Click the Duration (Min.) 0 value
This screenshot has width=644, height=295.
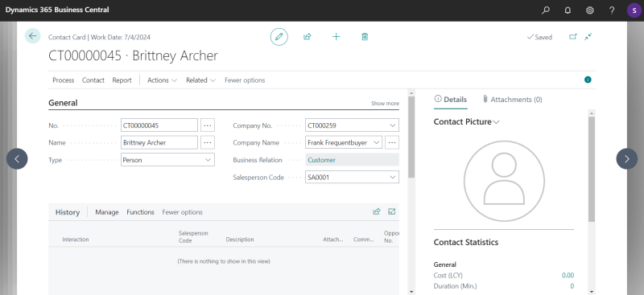coord(572,286)
